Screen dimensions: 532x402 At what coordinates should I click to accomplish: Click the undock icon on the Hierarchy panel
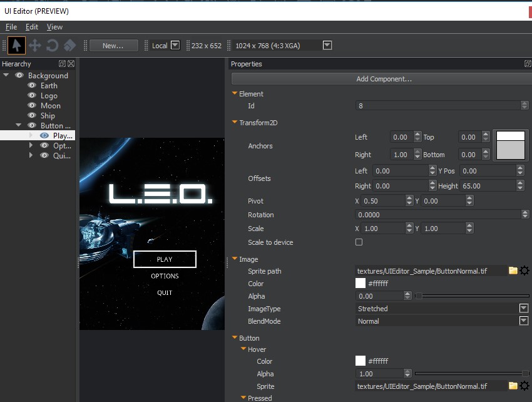pos(62,63)
